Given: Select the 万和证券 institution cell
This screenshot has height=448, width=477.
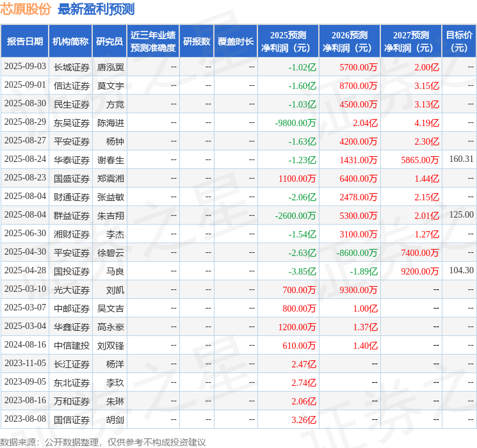Looking at the screenshot, I should [72, 401].
